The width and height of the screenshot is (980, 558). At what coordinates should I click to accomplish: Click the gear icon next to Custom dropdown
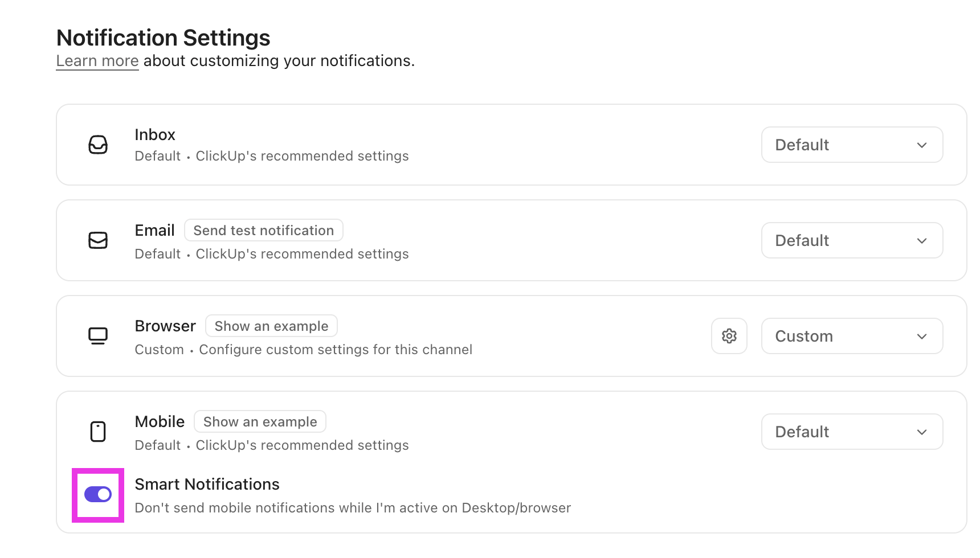(x=729, y=336)
